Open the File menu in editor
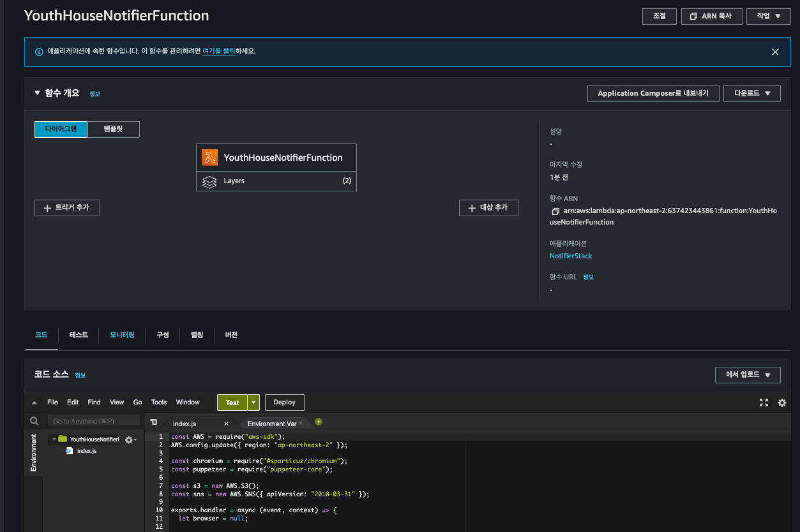Image resolution: width=800 pixels, height=532 pixels. pyautogui.click(x=52, y=403)
